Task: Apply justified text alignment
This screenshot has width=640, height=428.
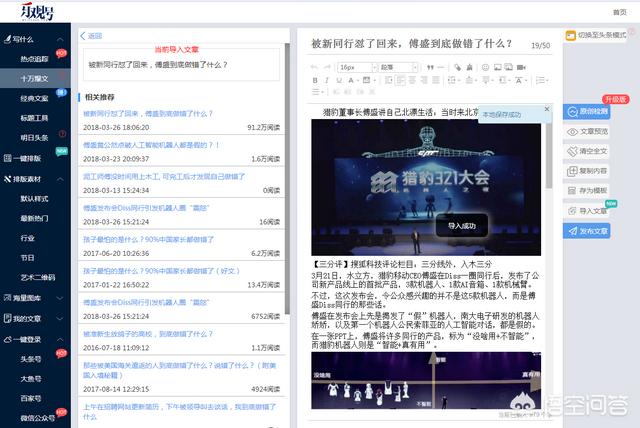Action: point(436,80)
